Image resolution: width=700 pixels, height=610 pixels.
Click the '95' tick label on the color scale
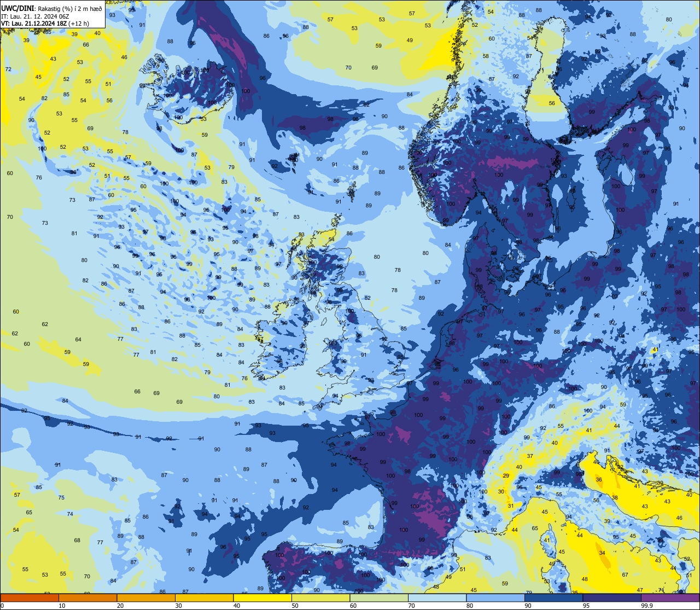(x=587, y=606)
